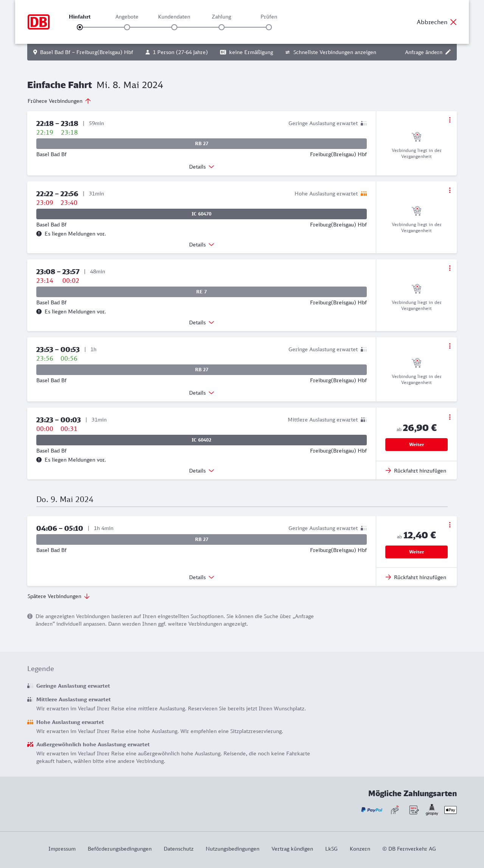The image size is (484, 868).
Task: Click the Apple Pay icon
Action: (x=450, y=810)
